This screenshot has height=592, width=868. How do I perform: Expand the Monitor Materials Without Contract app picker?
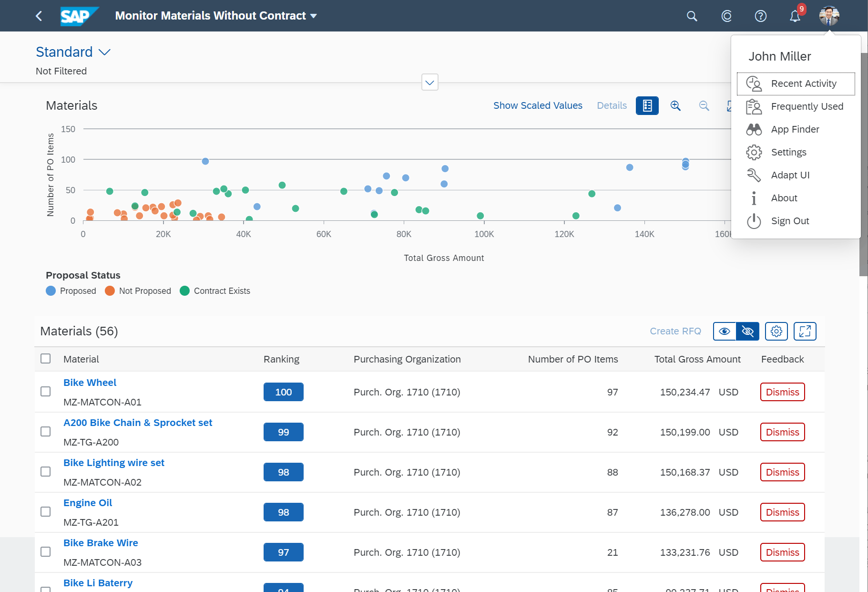[x=314, y=16]
